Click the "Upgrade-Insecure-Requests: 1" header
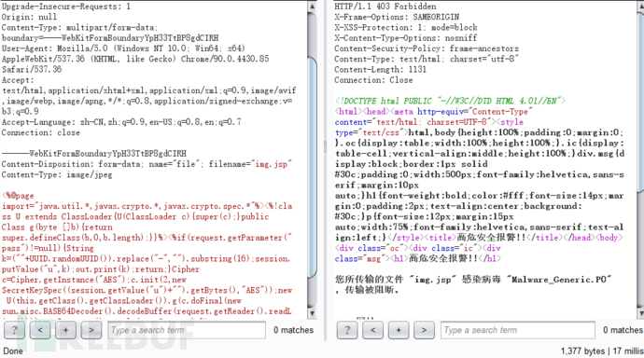The image size is (644, 358). coord(66,7)
